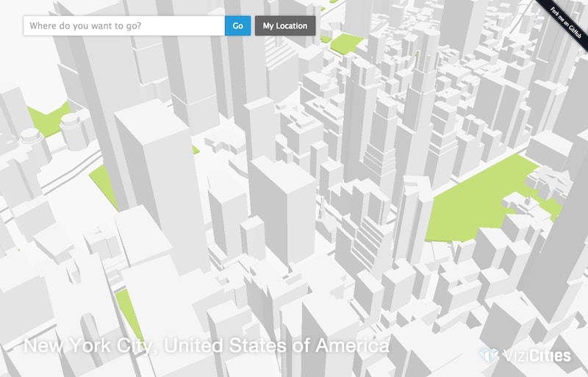The image size is (588, 377).
Task: Click the My Location button
Action: click(x=285, y=26)
